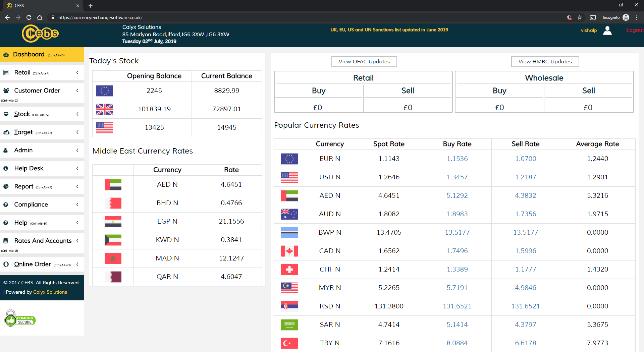Click View OFAC Updates button
Image resolution: width=644 pixels, height=352 pixels.
(x=364, y=62)
